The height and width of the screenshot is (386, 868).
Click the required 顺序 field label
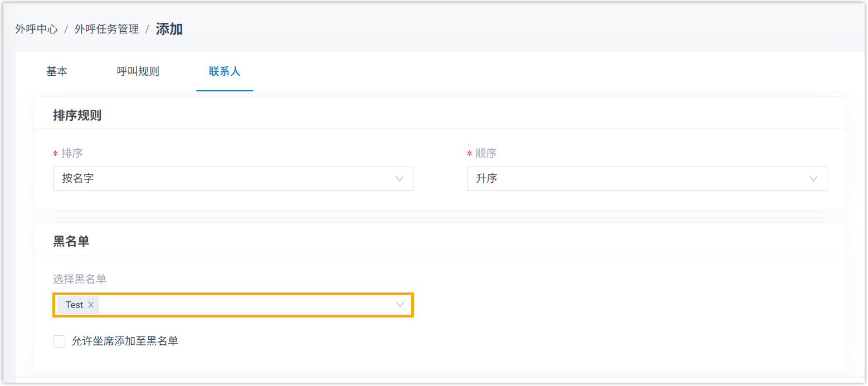point(485,153)
